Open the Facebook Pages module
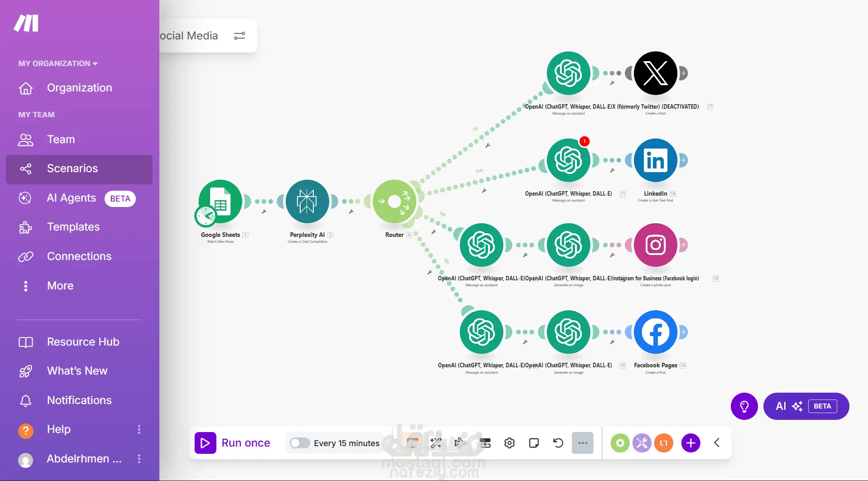This screenshot has height=481, width=868. 655,332
